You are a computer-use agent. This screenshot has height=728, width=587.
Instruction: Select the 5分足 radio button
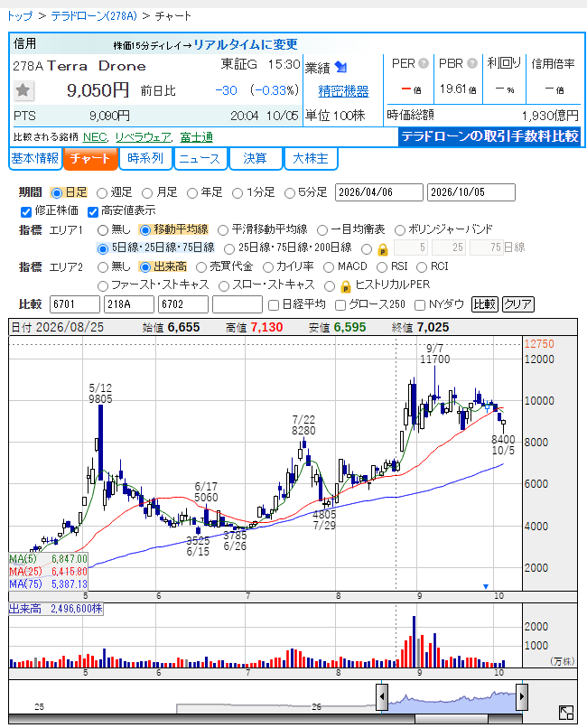click(x=290, y=192)
